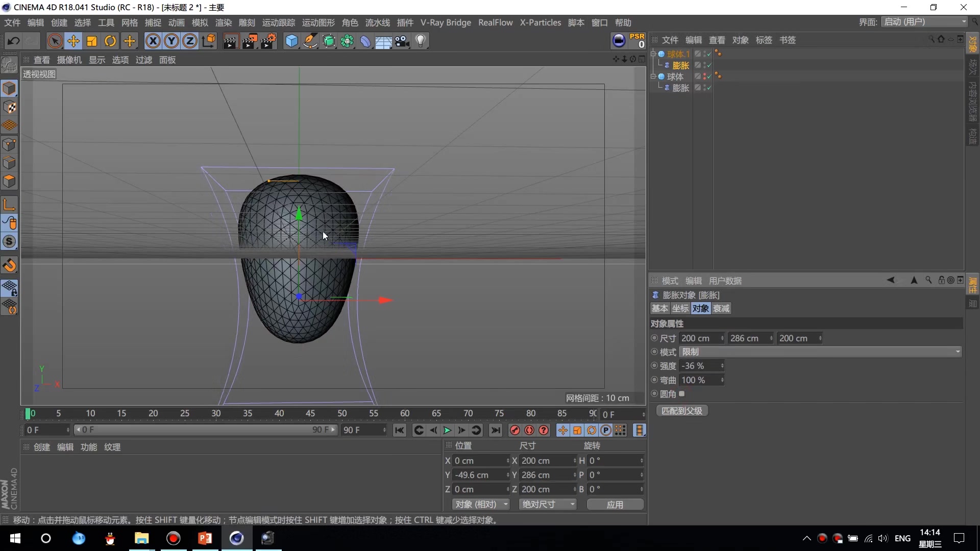Click the camera object icon

402,41
